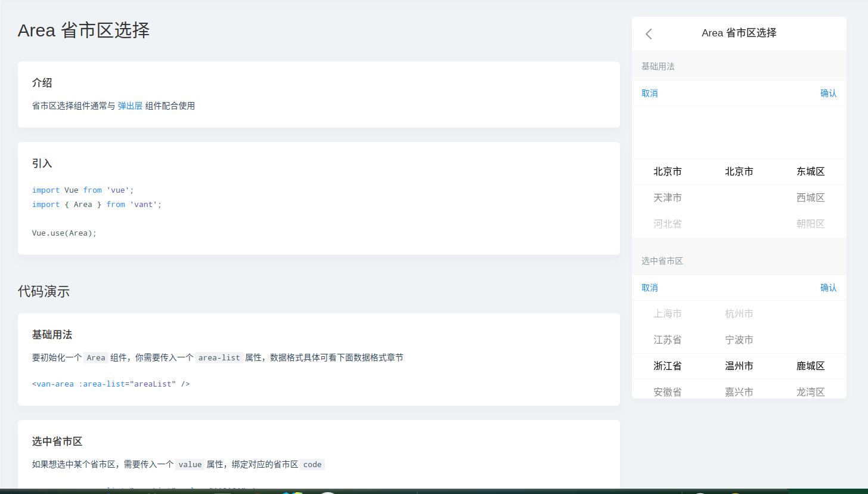Click the 选中省市区 label in the demo panel
Screen dimensions: 868x494
pyautogui.click(x=662, y=261)
